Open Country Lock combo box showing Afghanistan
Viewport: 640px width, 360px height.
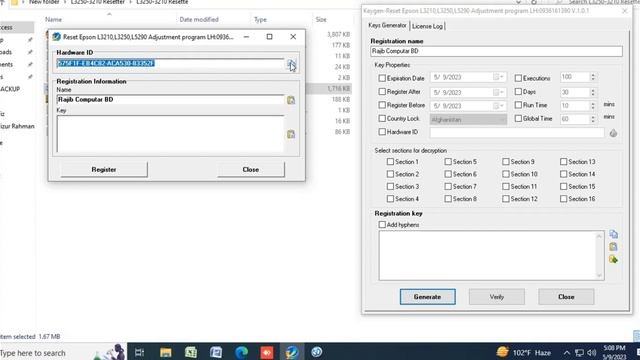468,120
